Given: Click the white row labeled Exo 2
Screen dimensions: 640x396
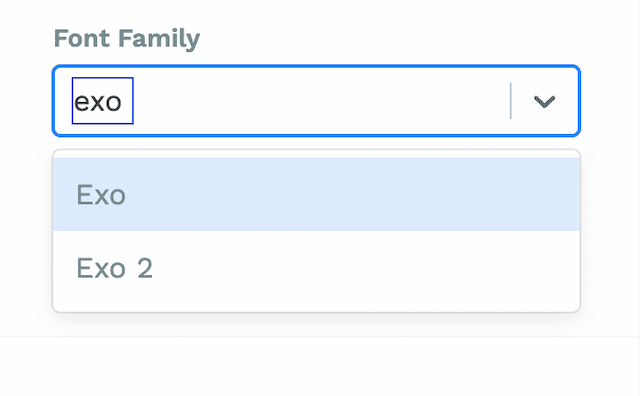Looking at the screenshot, I should [316, 268].
